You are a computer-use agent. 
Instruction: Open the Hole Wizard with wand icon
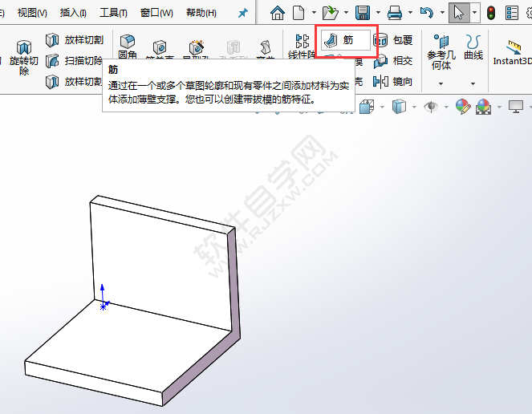[196, 47]
